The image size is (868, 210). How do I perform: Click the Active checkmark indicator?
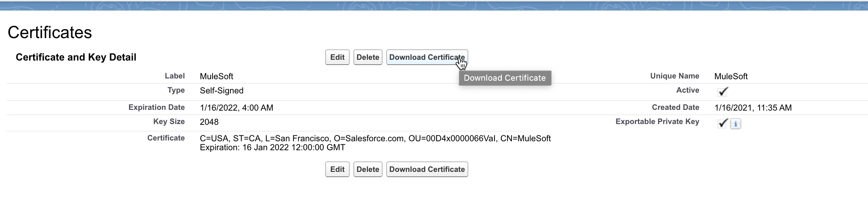pos(723,92)
